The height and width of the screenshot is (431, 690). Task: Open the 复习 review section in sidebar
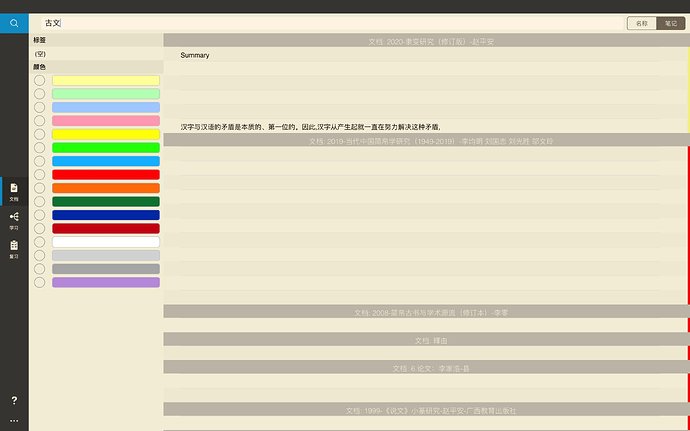point(14,249)
